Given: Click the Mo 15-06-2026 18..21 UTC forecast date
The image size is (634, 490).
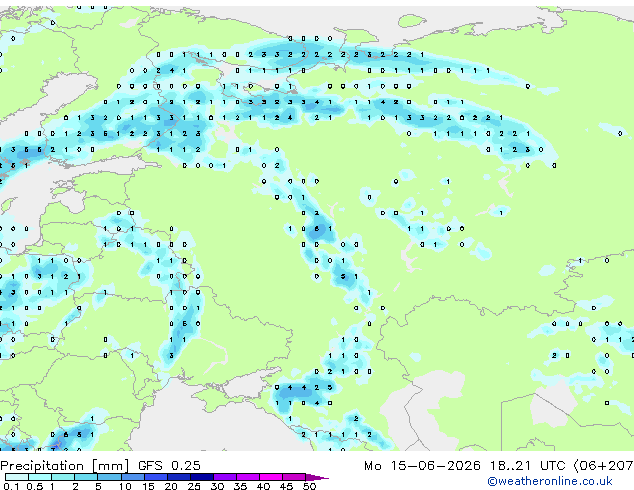Looking at the screenshot, I should [464, 466].
